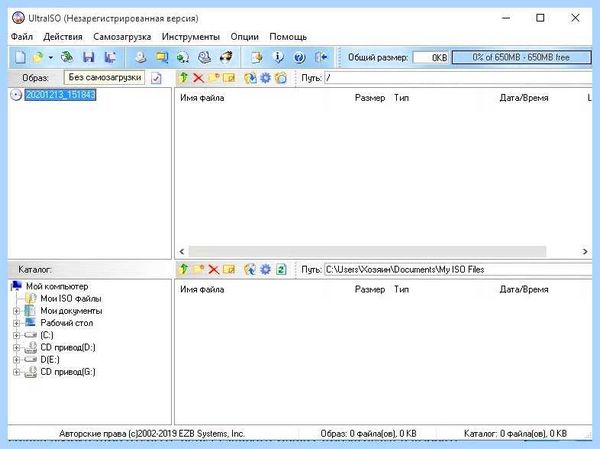The height and width of the screenshot is (449, 600).
Task: Select Мои ISO файлы in the catalog tree
Action: 71,299
